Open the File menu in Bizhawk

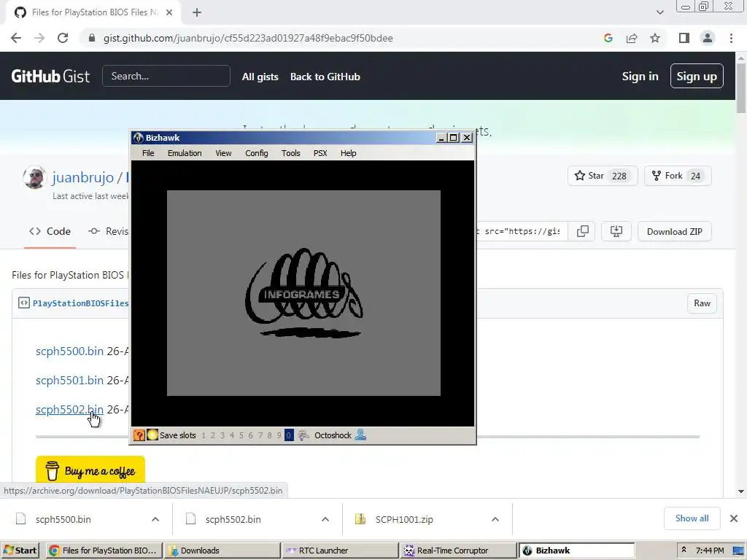tap(148, 153)
